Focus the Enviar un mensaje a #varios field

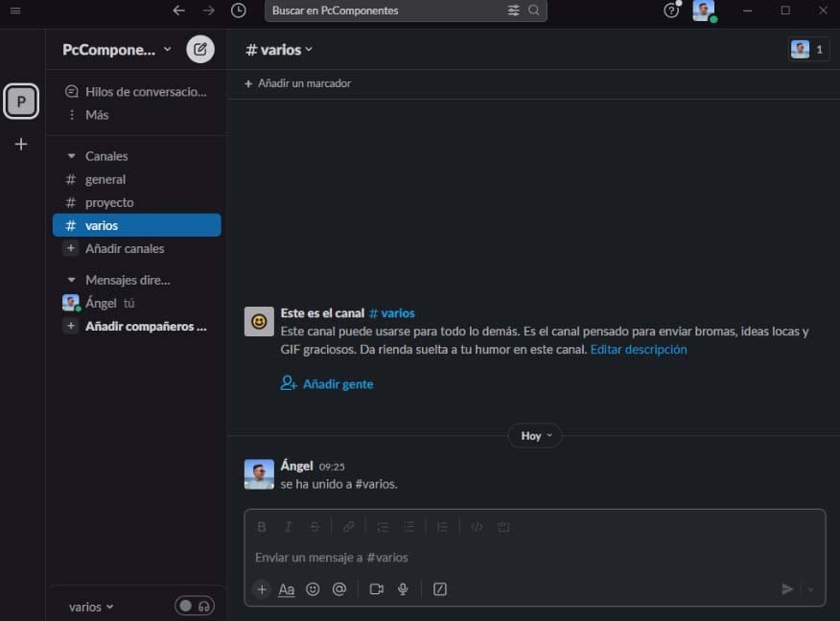click(535, 558)
